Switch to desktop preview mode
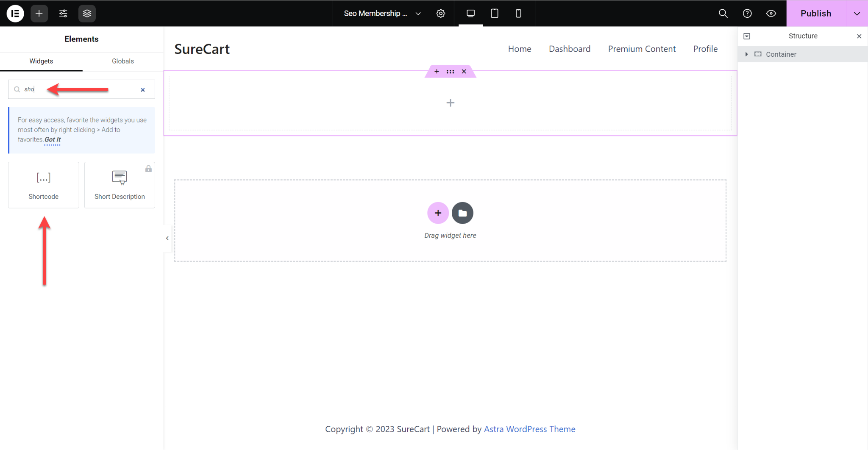Viewport: 868px width, 450px height. pos(470,13)
